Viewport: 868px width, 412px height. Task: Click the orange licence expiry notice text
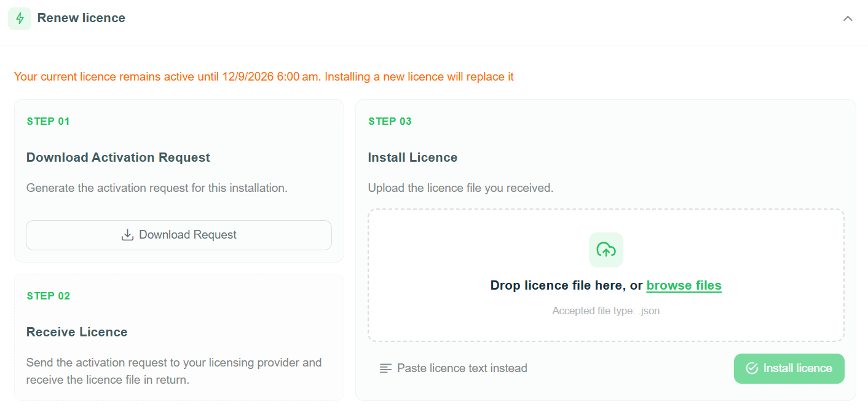point(264,77)
